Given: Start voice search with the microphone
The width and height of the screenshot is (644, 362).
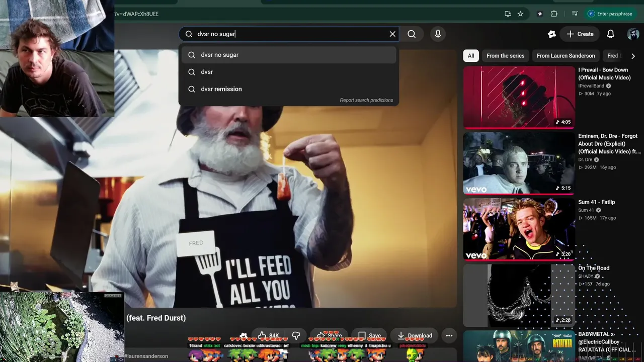Looking at the screenshot, I should 438,34.
